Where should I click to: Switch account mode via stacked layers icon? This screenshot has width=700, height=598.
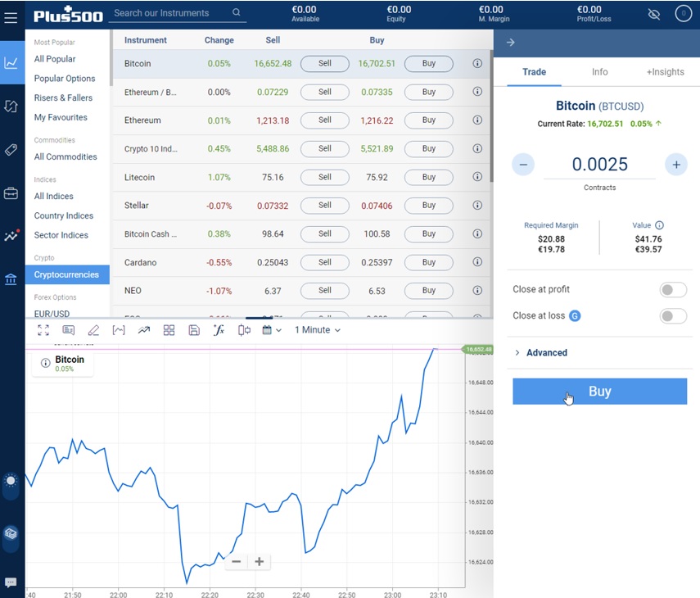[11, 533]
